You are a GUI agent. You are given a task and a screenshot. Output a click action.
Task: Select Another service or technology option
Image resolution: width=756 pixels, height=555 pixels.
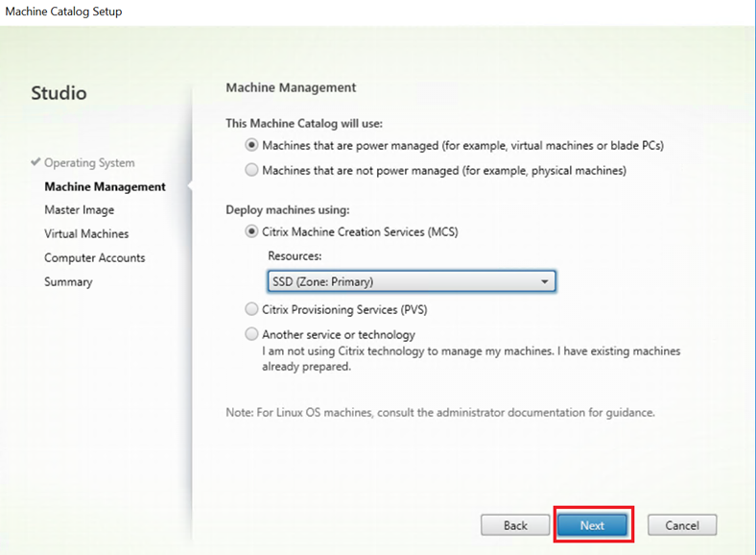coord(251,334)
